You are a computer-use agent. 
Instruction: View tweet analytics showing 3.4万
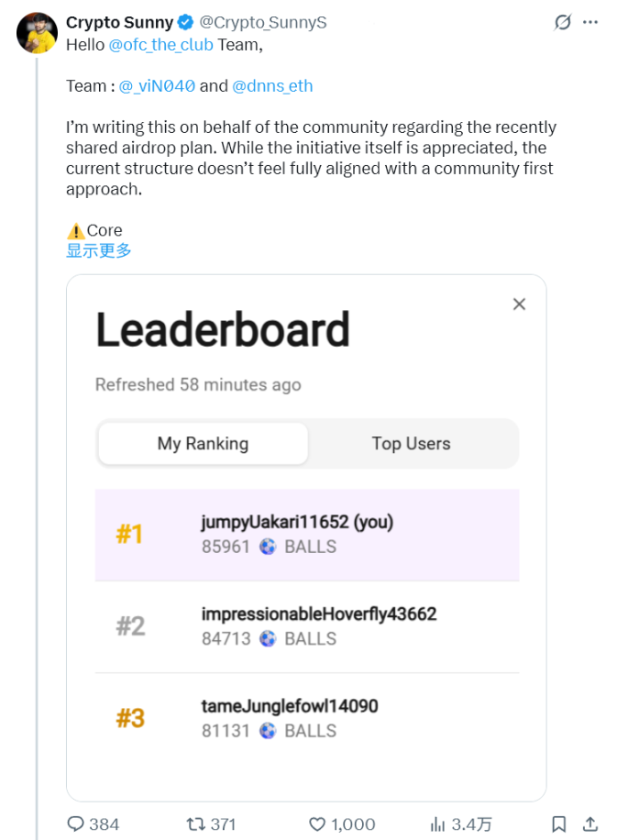pos(438,823)
